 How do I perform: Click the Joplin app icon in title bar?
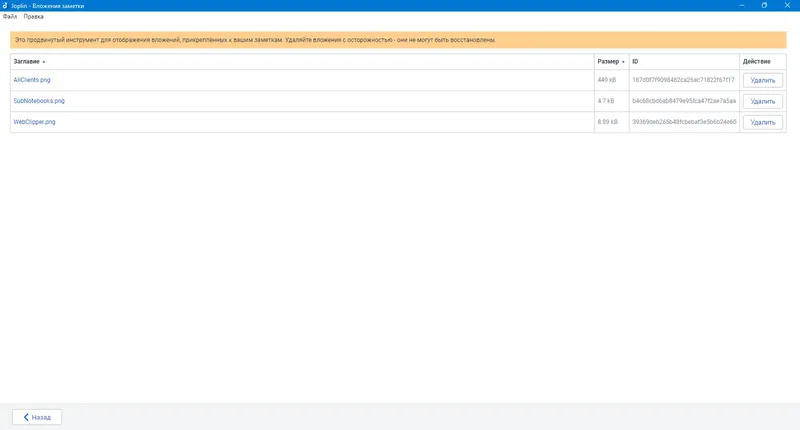point(5,6)
